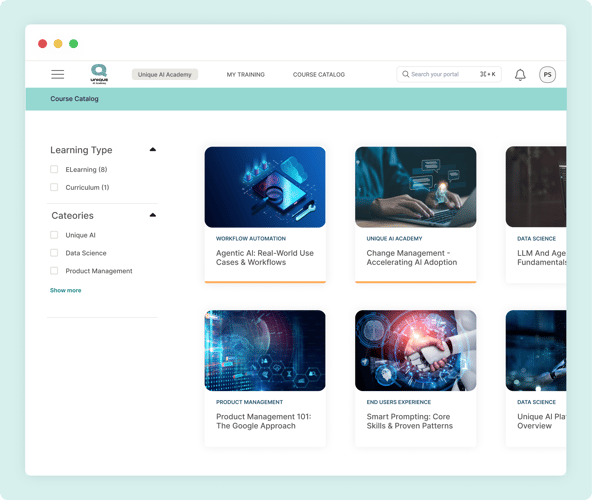Check the Unique AI category filter
This screenshot has height=500, width=592.
pos(54,235)
